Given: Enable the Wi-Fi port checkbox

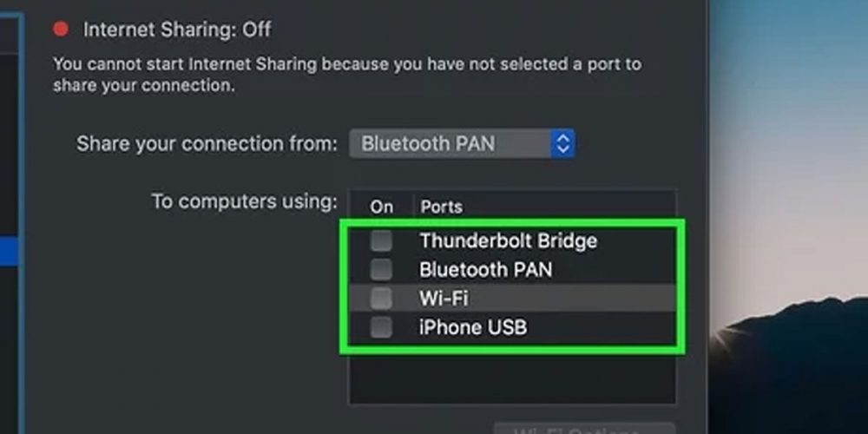Looking at the screenshot, I should click(x=381, y=299).
